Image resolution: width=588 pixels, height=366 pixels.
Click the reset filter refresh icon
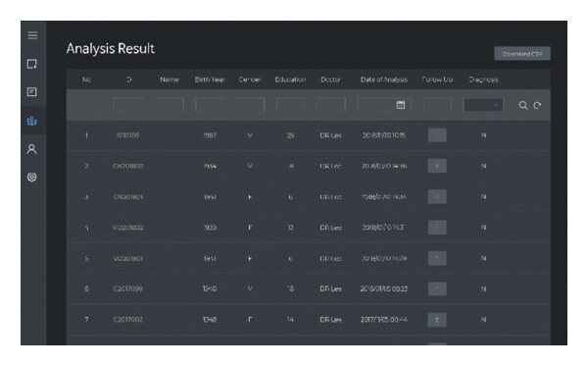(537, 106)
